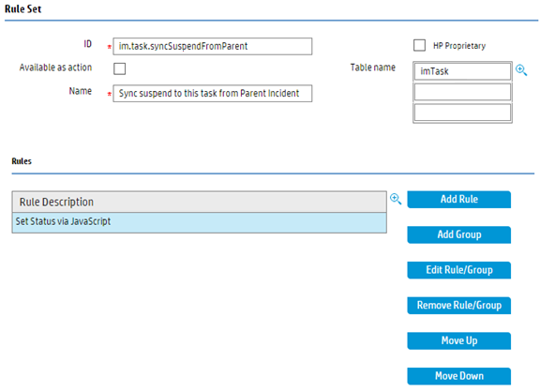The height and width of the screenshot is (392, 540).
Task: Click the magnifier icon beside Table name
Action: pyautogui.click(x=521, y=70)
